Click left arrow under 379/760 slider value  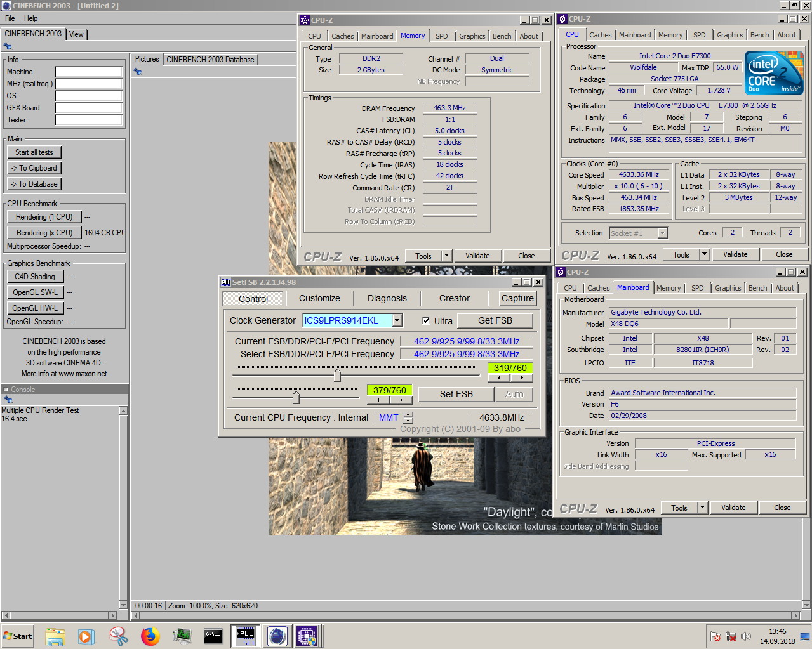[x=378, y=400]
